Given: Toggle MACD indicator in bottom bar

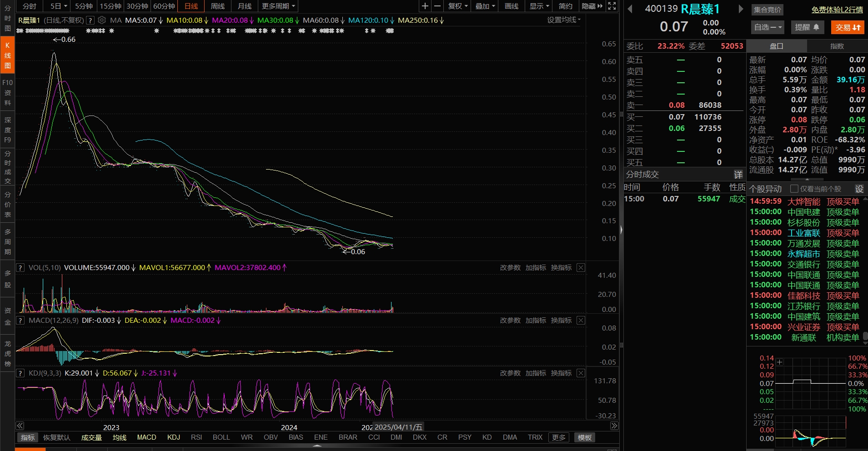Looking at the screenshot, I should pos(146,437).
